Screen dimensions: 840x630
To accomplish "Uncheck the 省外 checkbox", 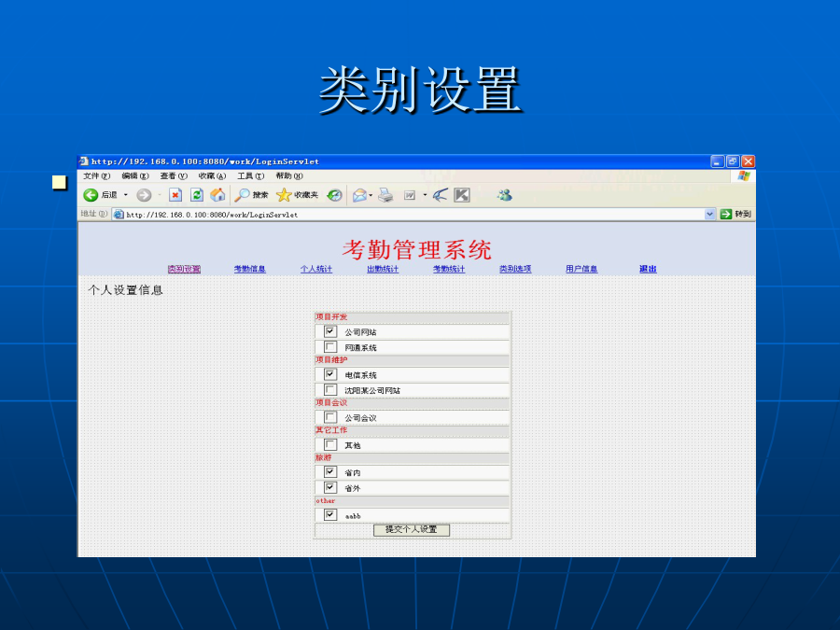I will tap(330, 487).
